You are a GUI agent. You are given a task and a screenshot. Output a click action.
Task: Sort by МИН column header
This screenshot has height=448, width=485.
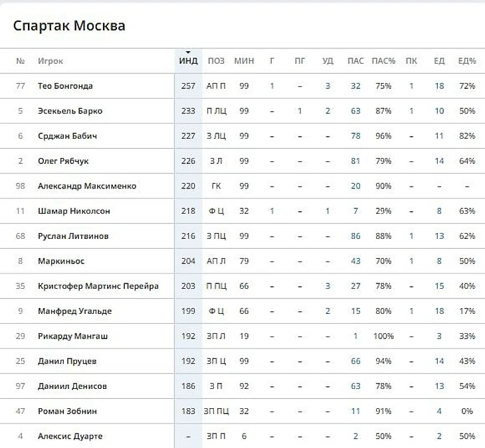pyautogui.click(x=244, y=61)
